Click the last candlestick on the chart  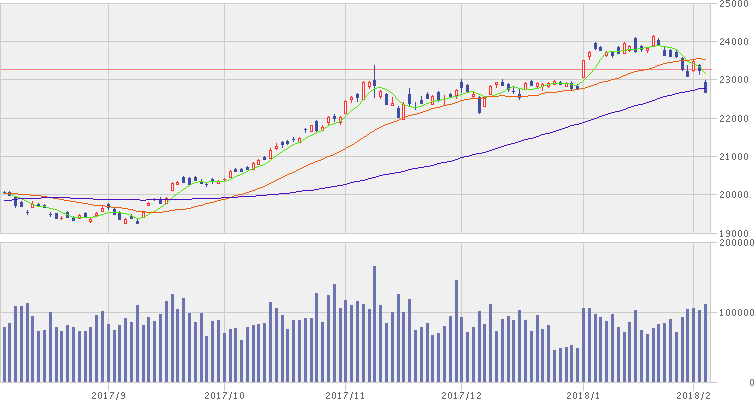coord(705,87)
